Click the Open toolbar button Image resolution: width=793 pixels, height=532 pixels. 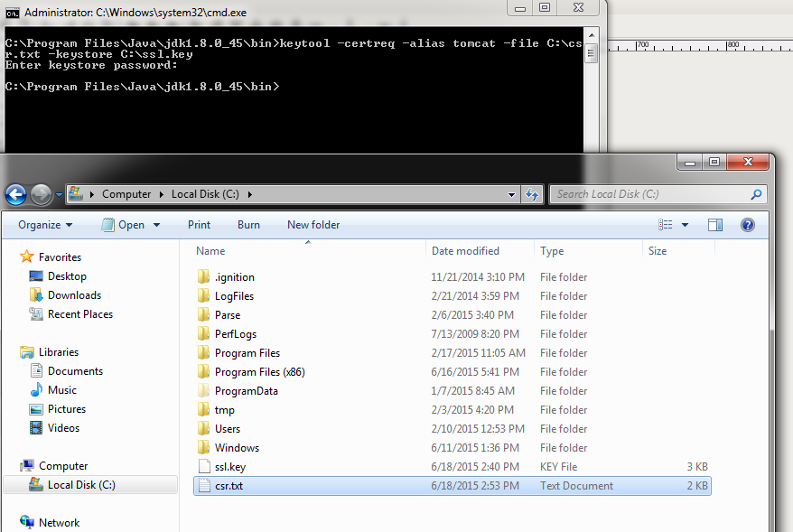(x=124, y=225)
